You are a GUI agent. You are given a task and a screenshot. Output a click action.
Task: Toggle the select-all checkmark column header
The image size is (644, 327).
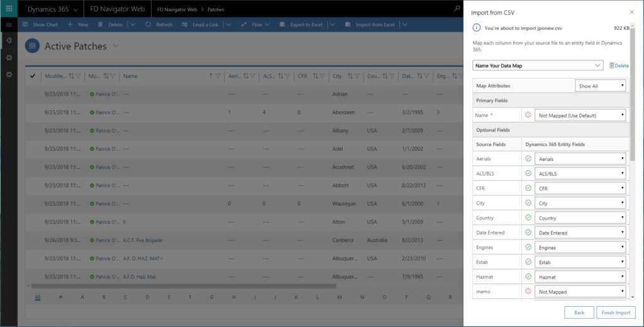click(33, 76)
